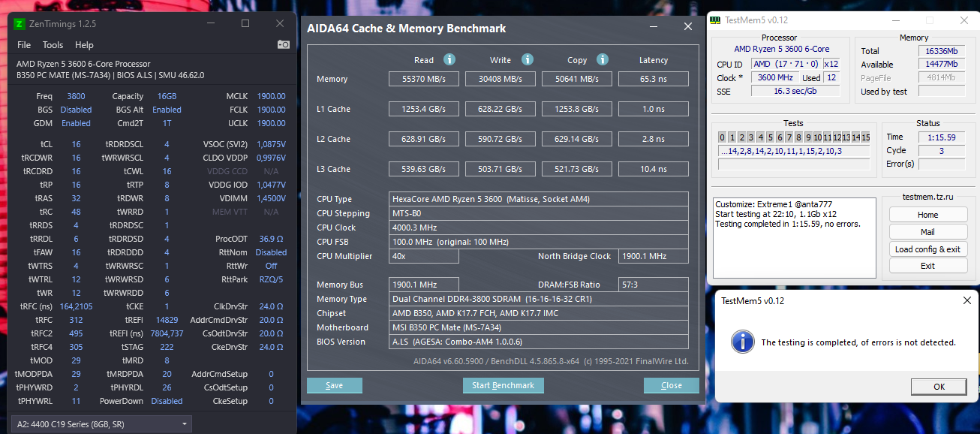The height and width of the screenshot is (434, 980).
Task: Click the CPU Clock 4000.3 MHz field
Action: pyautogui.click(x=539, y=228)
